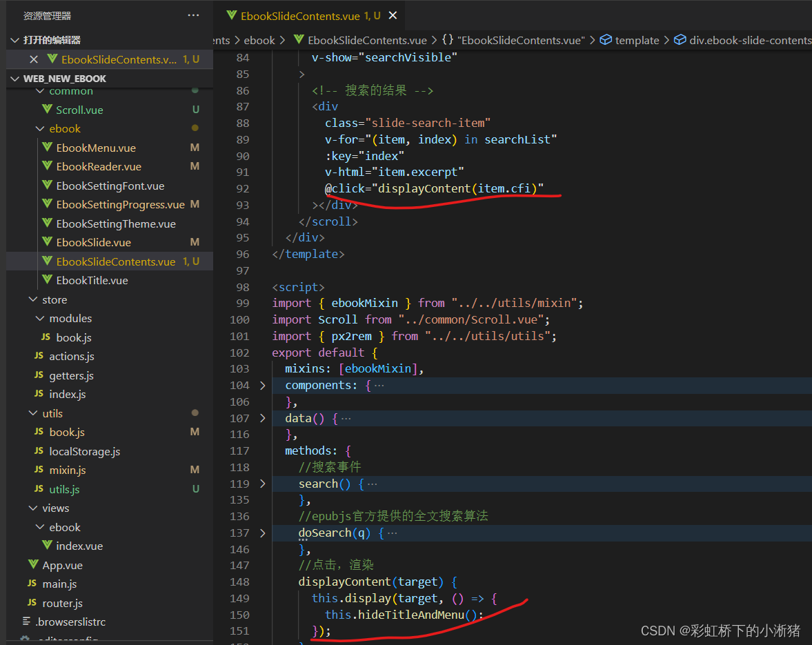Click the JS icon beside router.js

click(x=32, y=602)
